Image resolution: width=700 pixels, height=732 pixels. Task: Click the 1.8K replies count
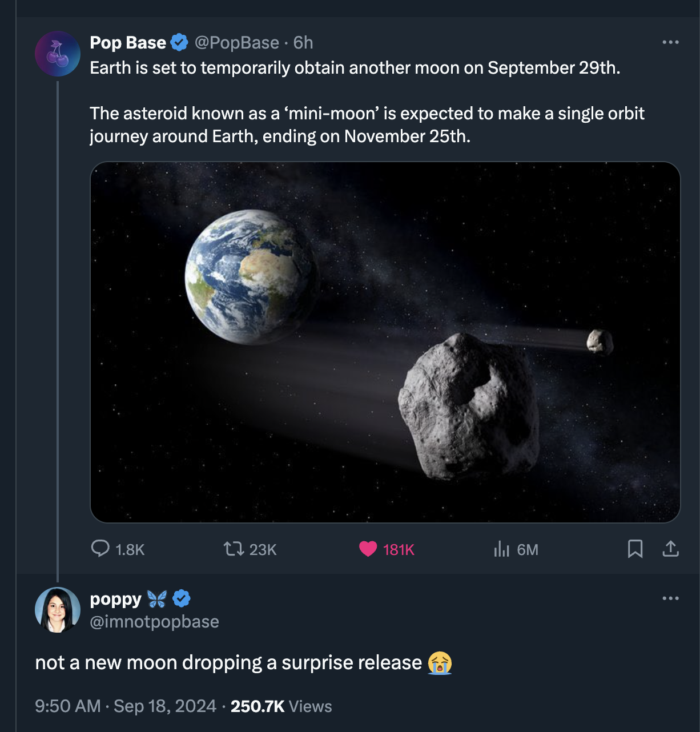(x=130, y=550)
